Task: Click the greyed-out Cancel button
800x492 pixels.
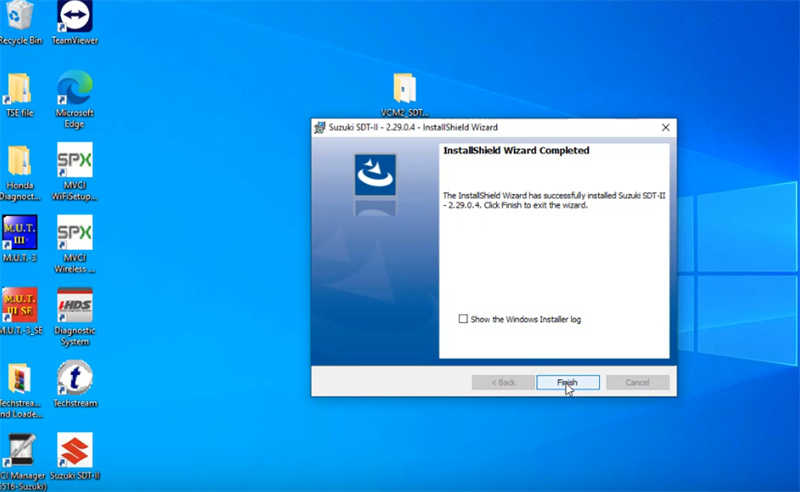Action: pos(638,382)
